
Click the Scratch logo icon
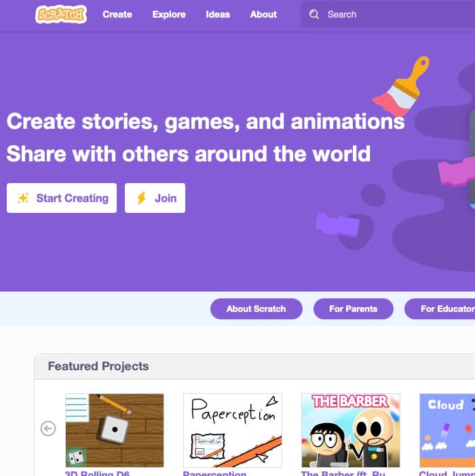pyautogui.click(x=61, y=14)
